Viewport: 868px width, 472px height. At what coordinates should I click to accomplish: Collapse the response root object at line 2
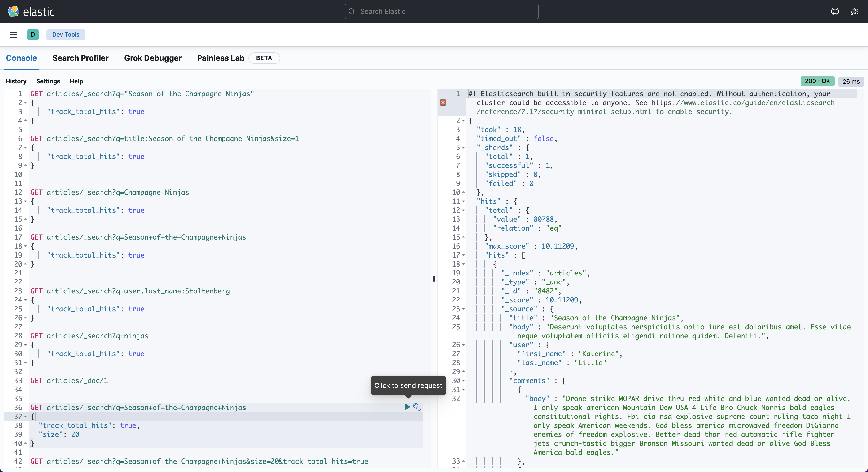[463, 121]
